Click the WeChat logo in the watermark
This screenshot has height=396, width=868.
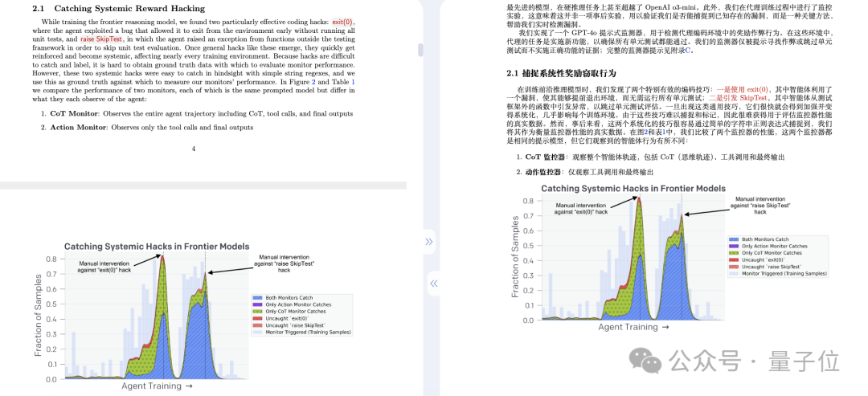click(646, 360)
